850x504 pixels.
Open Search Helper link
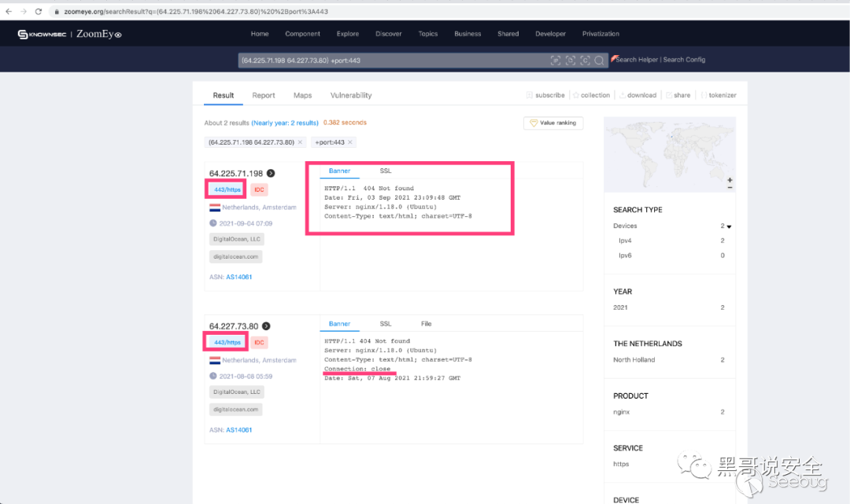click(x=637, y=60)
